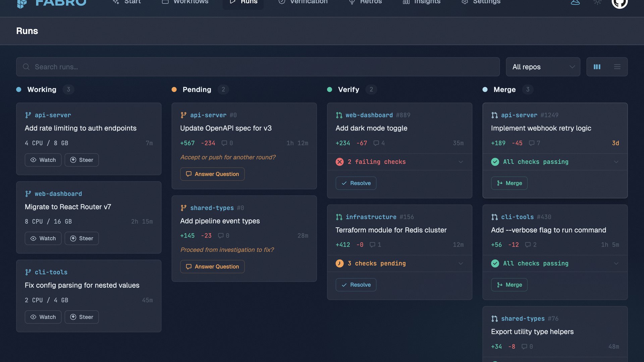Image resolution: width=644 pixels, height=362 pixels.
Task: Expand the 2 failing checks row
Action: (461, 162)
